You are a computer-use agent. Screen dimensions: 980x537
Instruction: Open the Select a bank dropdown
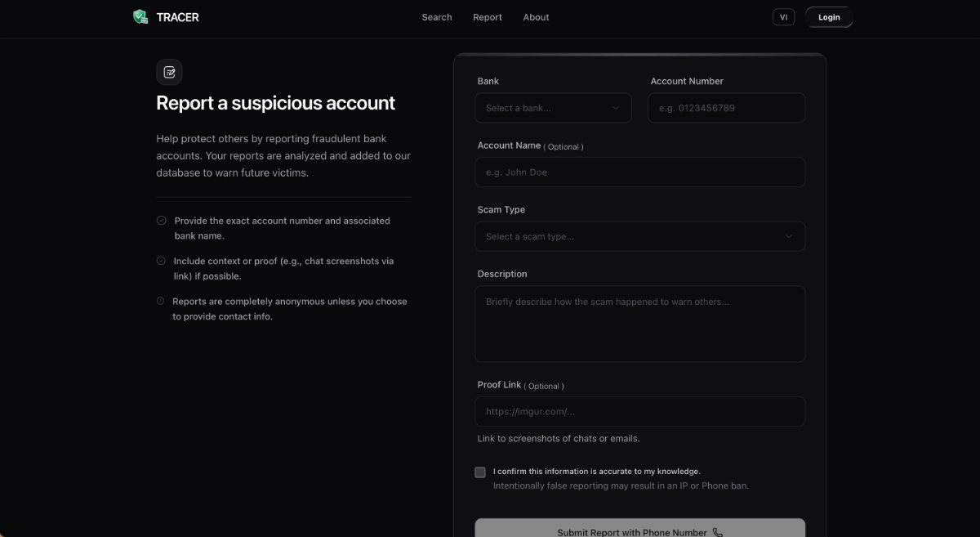(552, 108)
